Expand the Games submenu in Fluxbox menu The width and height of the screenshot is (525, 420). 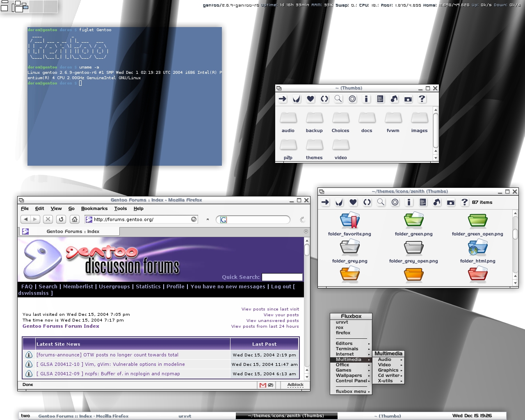(x=351, y=370)
